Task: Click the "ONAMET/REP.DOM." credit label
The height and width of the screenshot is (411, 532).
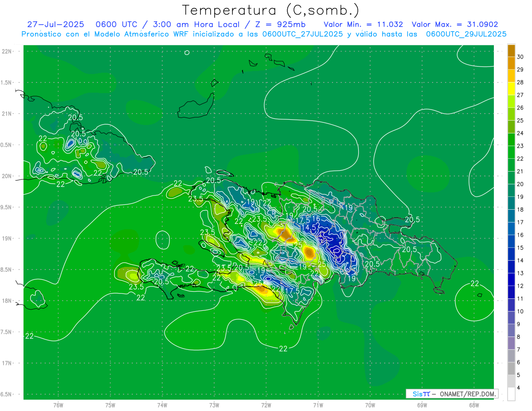Action: 468,394
